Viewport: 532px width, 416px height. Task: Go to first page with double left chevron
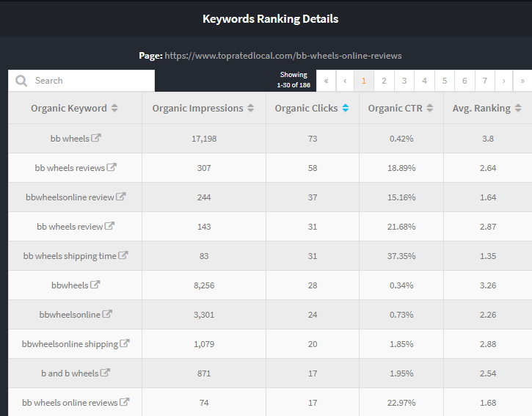pos(326,81)
